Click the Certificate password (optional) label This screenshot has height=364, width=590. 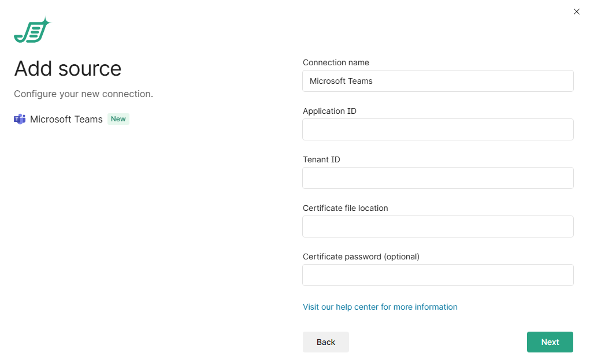tap(361, 257)
